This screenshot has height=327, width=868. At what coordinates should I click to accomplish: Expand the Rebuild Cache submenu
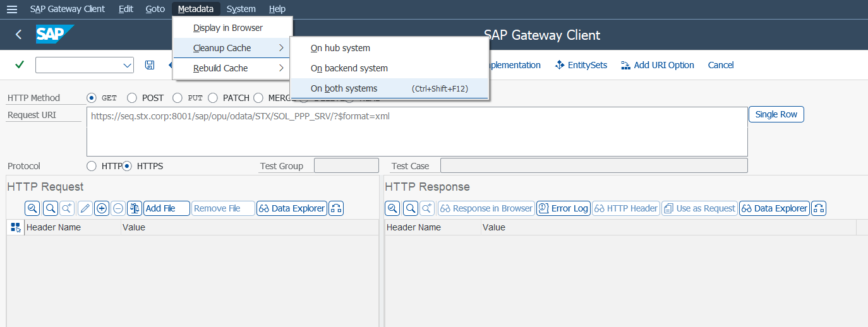[232, 68]
